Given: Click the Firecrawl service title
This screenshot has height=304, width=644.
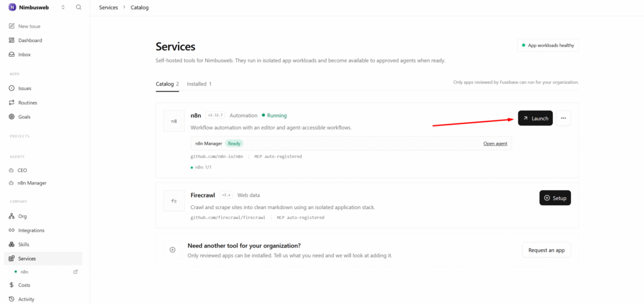Looking at the screenshot, I should (203, 195).
